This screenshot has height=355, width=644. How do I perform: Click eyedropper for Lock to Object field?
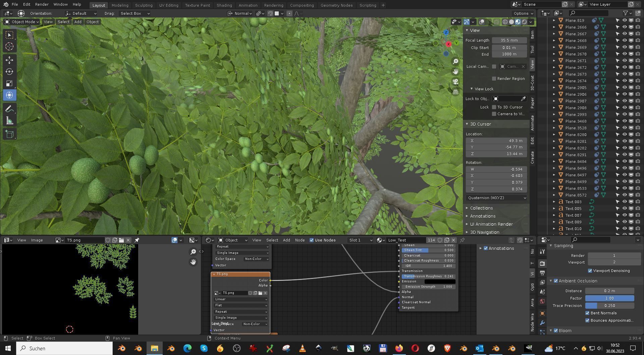[523, 99]
